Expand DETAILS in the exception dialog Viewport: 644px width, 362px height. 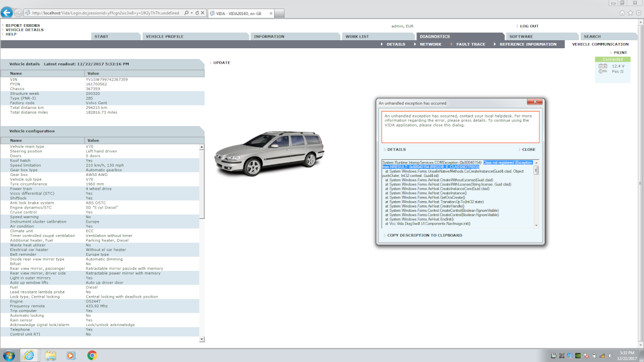396,150
